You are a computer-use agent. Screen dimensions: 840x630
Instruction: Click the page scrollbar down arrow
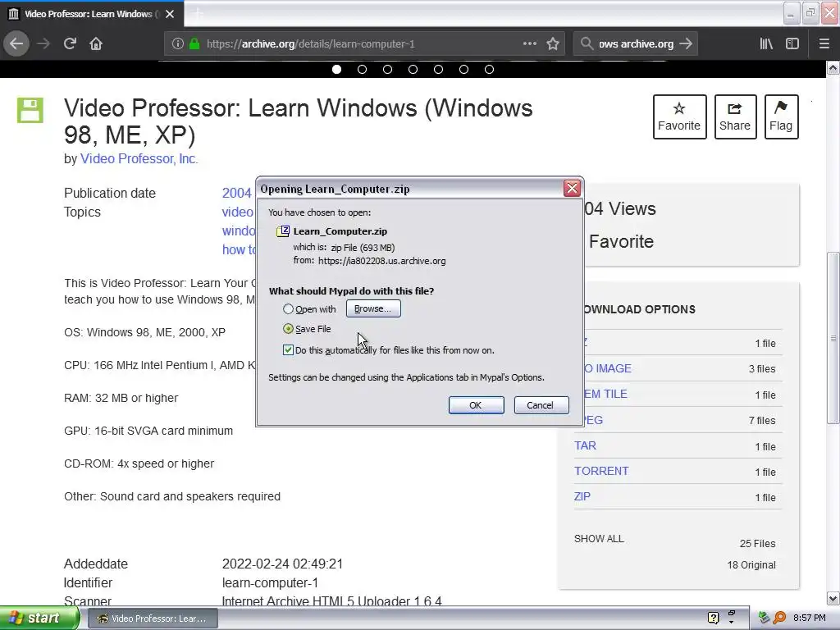(x=833, y=598)
